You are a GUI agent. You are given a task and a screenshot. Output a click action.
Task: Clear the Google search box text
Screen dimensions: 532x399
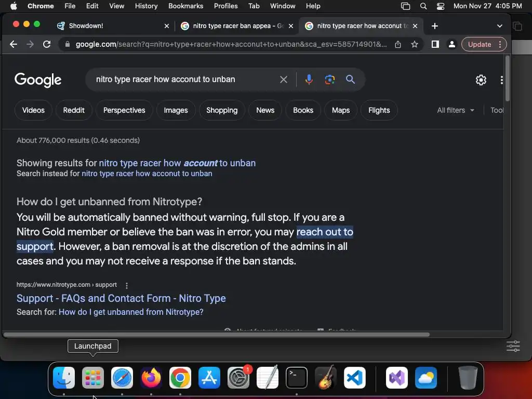284,79
